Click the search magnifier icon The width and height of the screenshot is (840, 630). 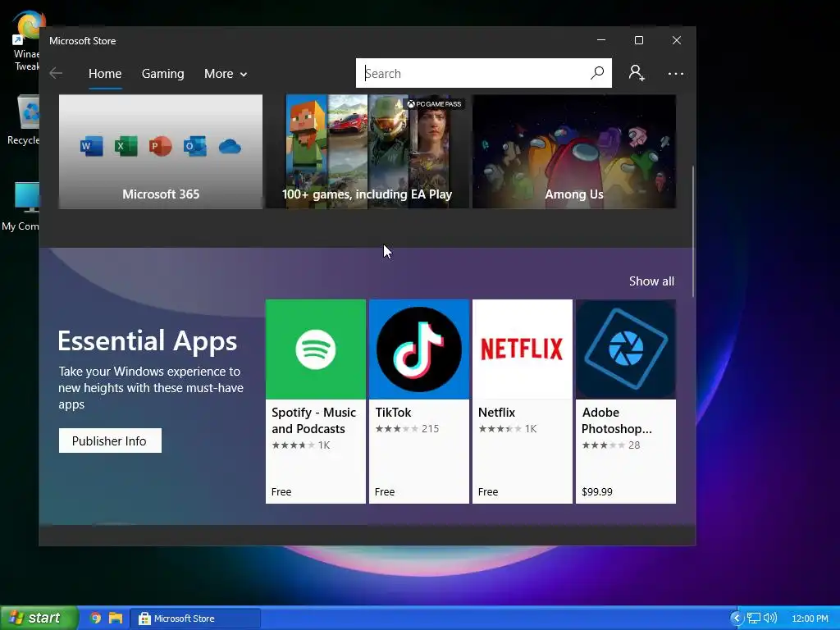tap(597, 73)
